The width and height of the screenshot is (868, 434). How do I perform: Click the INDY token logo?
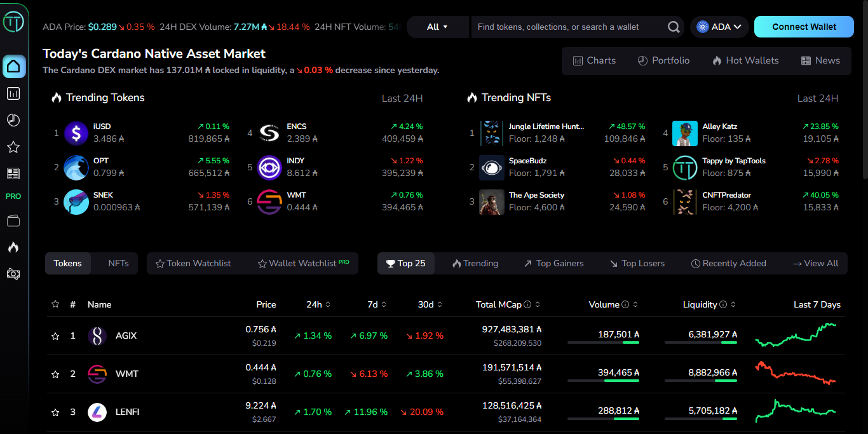(270, 168)
